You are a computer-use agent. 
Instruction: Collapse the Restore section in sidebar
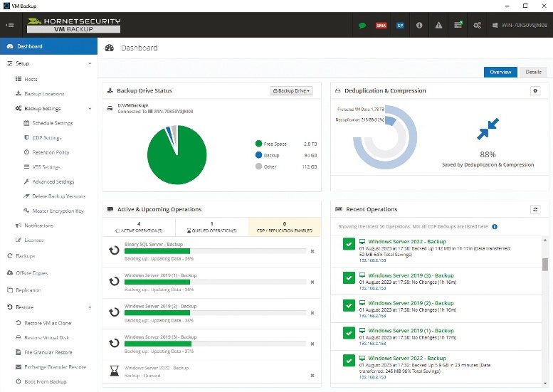click(x=89, y=307)
